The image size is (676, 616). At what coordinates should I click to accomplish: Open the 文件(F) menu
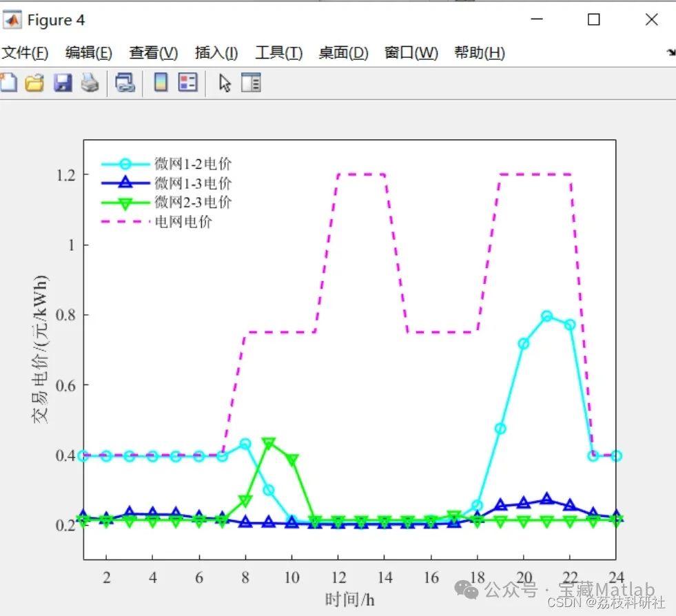pyautogui.click(x=25, y=52)
